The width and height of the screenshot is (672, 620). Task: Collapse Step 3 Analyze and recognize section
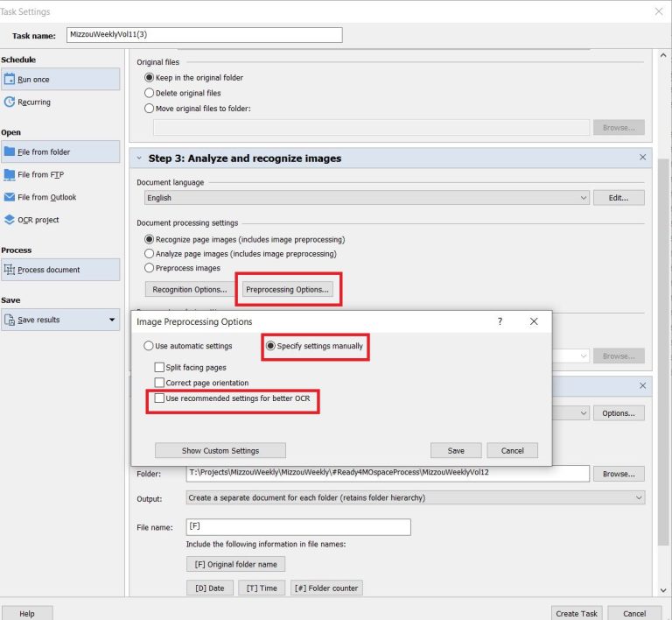[x=139, y=159]
